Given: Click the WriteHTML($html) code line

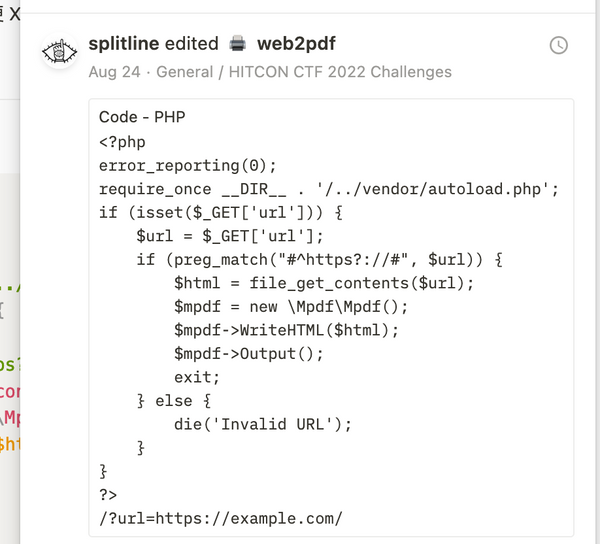Looking at the screenshot, I should click(286, 330).
